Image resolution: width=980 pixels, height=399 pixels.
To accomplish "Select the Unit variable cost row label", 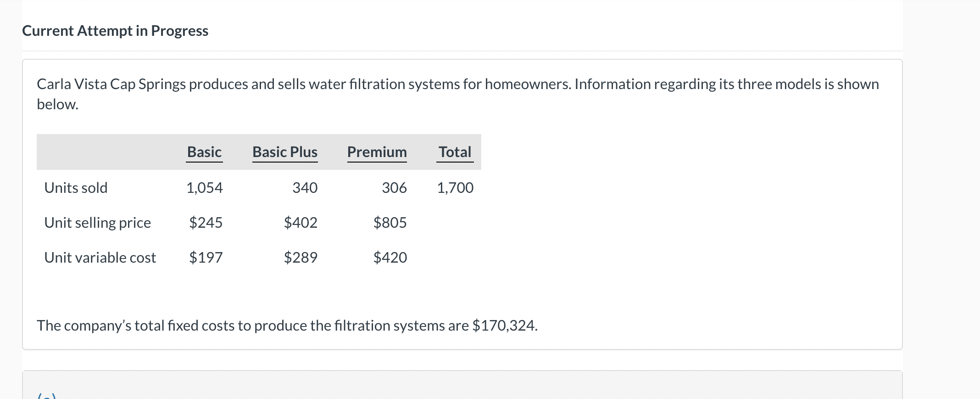I will pos(100,258).
